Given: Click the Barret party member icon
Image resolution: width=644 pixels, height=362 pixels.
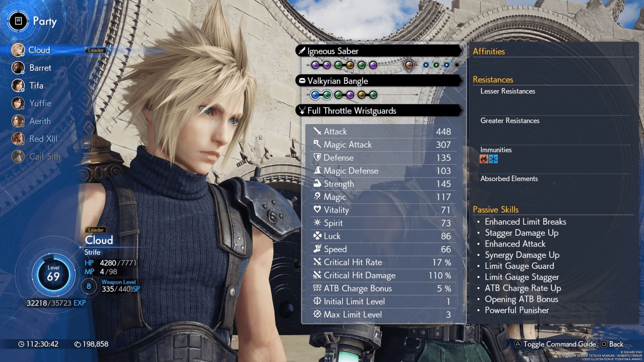Looking at the screenshot, I should pyautogui.click(x=18, y=68).
